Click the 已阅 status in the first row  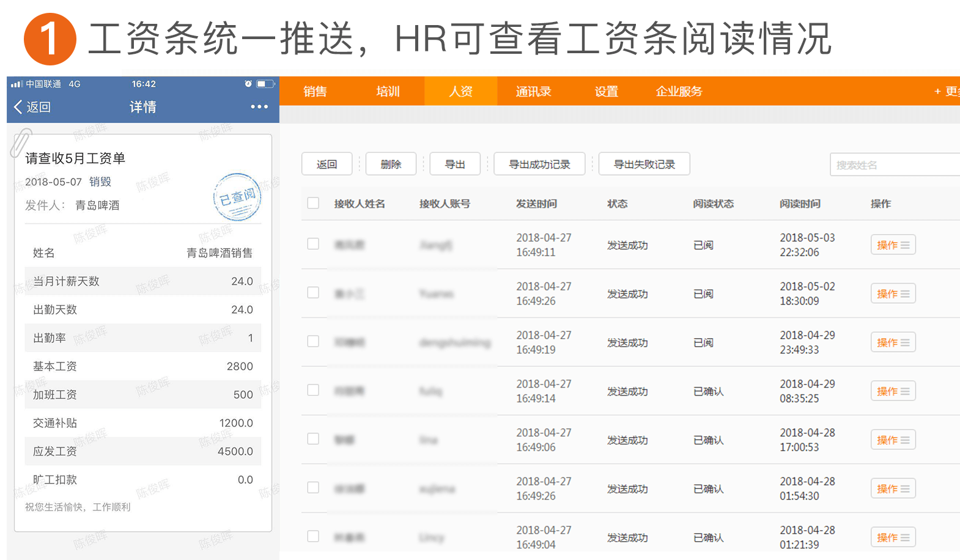pos(703,245)
